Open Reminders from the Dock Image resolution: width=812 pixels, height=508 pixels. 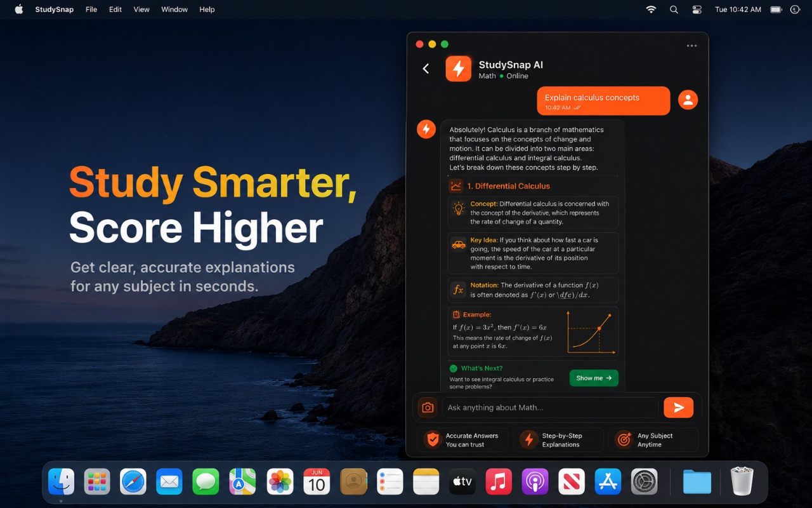390,481
